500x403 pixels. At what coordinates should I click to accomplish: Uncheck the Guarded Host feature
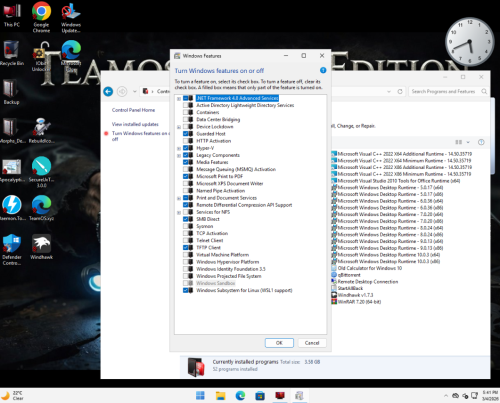(186, 134)
